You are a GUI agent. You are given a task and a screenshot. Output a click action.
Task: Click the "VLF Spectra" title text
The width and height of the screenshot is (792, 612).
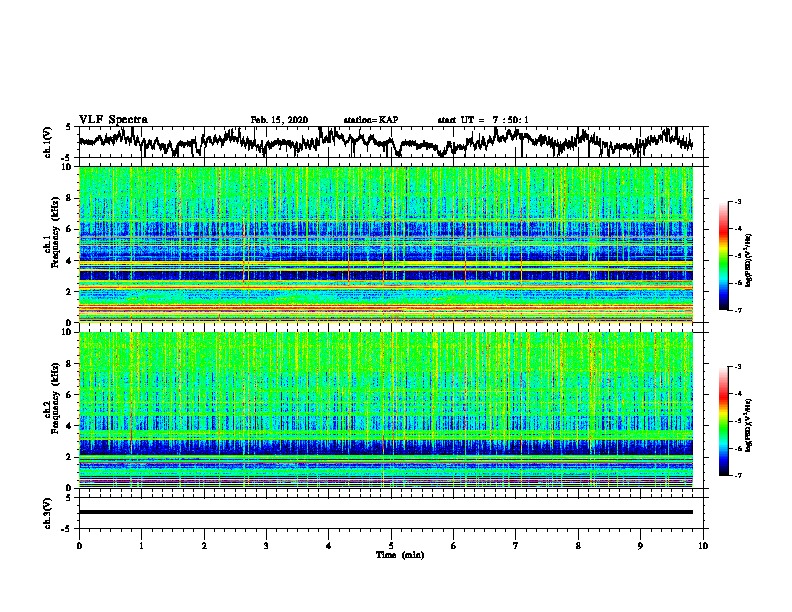(113, 119)
